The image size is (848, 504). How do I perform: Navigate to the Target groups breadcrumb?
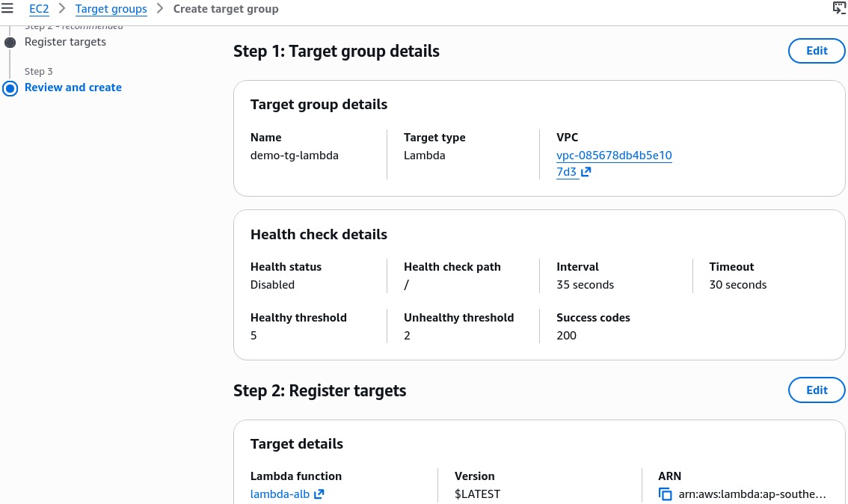[x=111, y=9]
